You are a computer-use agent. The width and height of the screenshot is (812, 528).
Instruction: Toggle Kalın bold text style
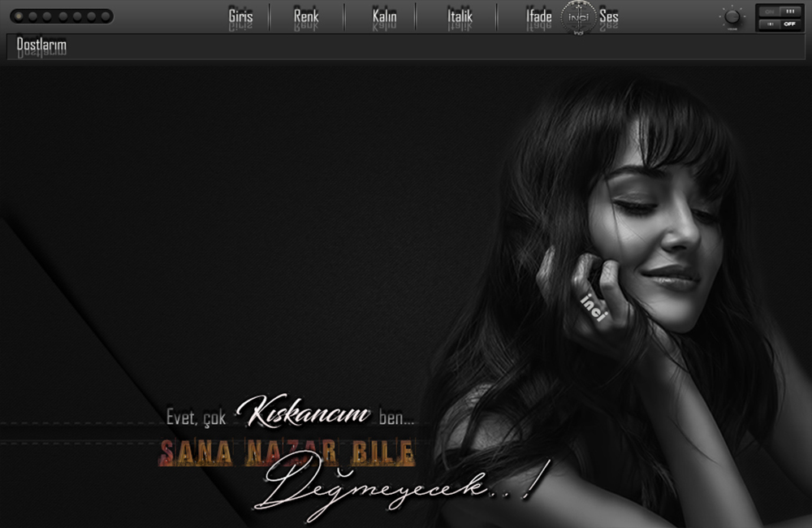[384, 16]
